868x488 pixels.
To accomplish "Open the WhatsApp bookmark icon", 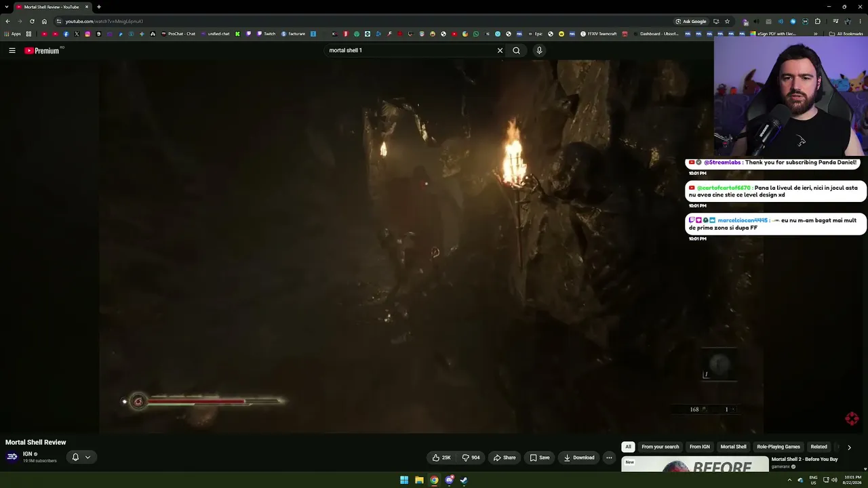I will coord(476,34).
